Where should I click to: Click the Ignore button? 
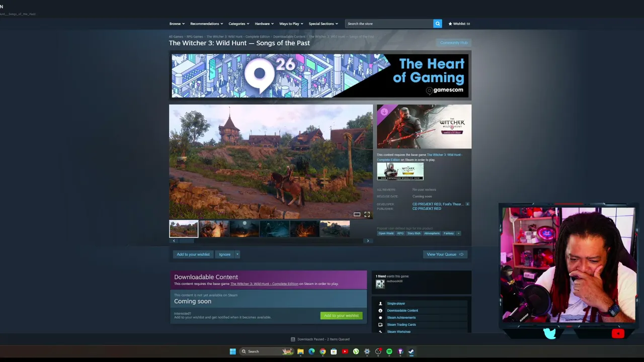pos(224,254)
